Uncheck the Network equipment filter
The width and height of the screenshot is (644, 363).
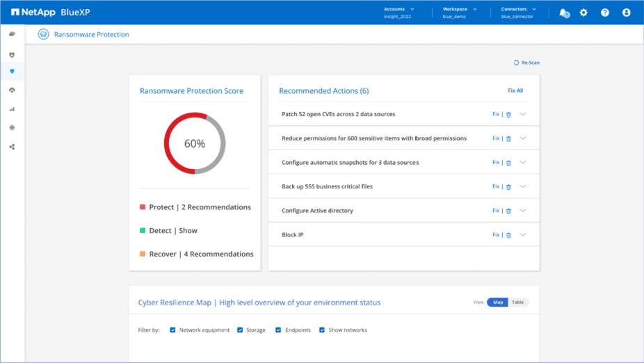click(x=172, y=330)
